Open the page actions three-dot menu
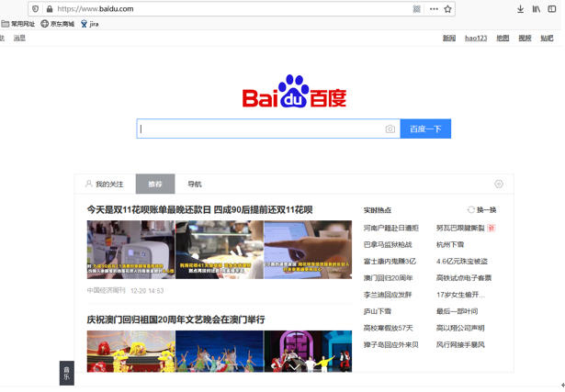 (x=434, y=9)
